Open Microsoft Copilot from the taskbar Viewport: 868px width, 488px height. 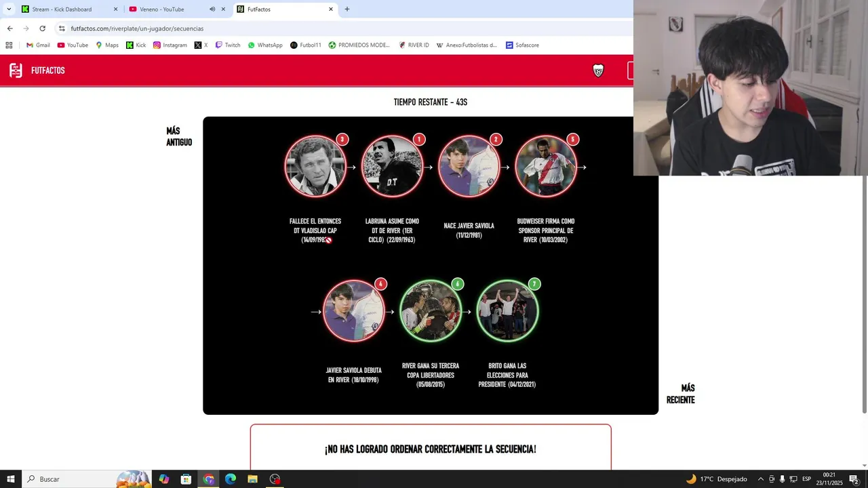(x=164, y=479)
